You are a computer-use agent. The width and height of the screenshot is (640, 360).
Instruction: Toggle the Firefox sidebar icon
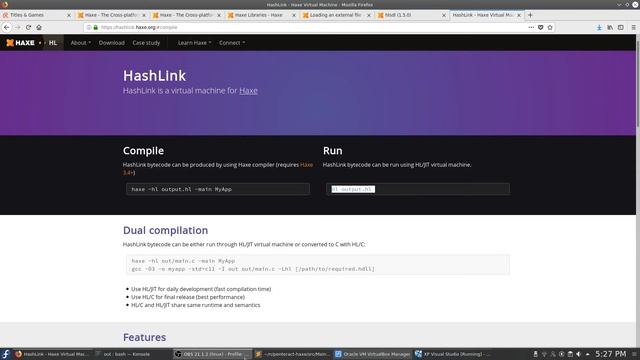point(621,27)
